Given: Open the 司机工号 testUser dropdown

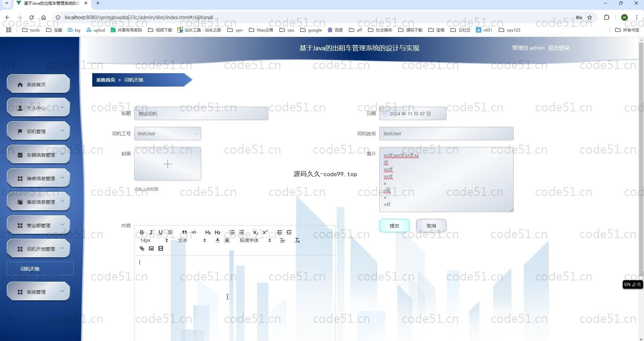Looking at the screenshot, I should (167, 134).
